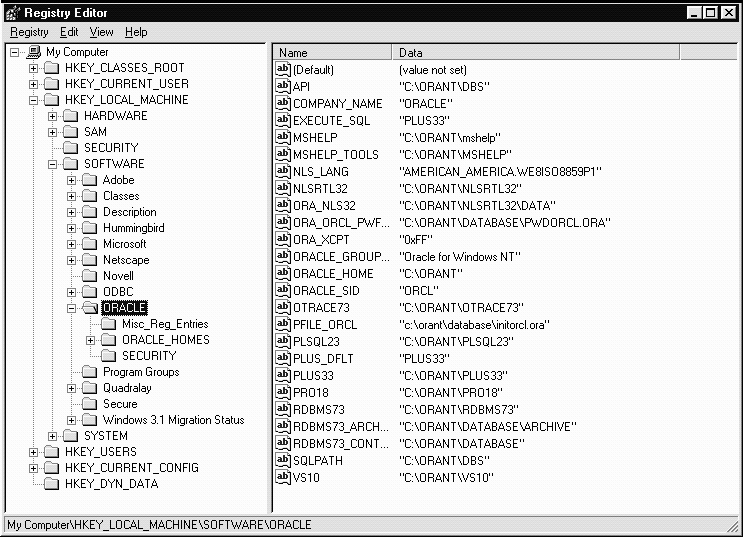Open the Registry menu

29,32
